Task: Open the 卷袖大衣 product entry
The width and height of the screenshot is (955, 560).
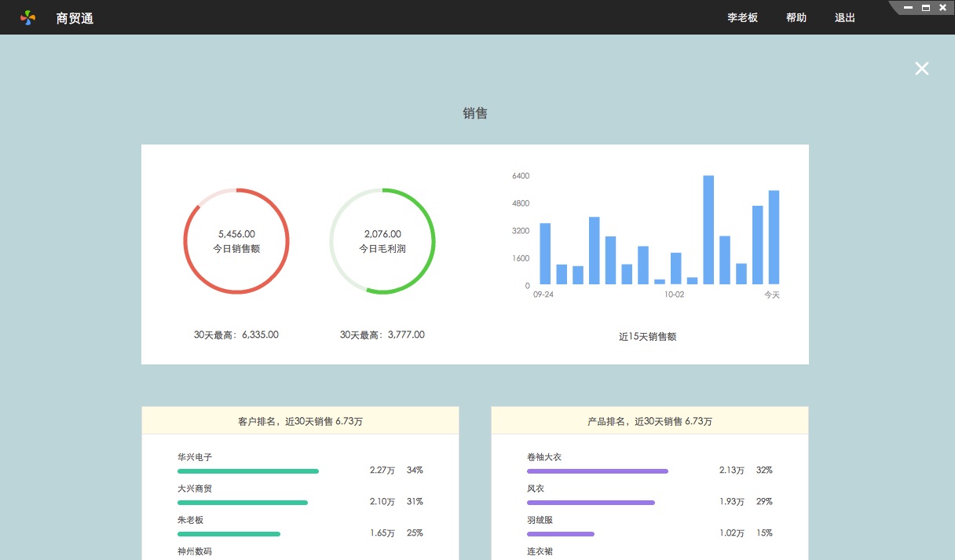Action: [x=544, y=457]
